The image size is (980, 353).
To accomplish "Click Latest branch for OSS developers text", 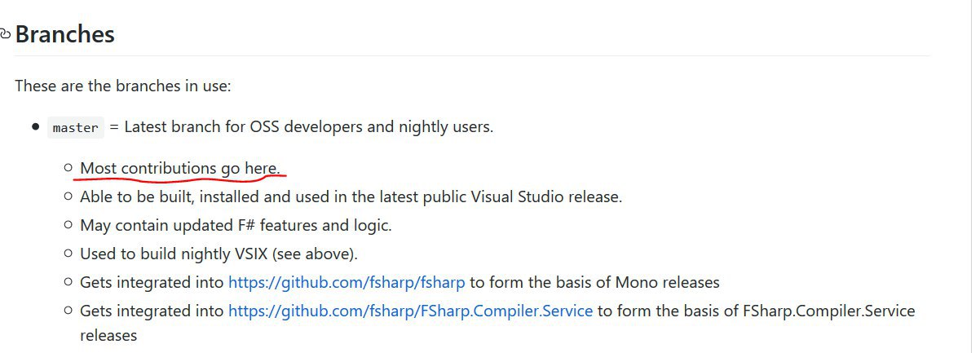I will 308,127.
